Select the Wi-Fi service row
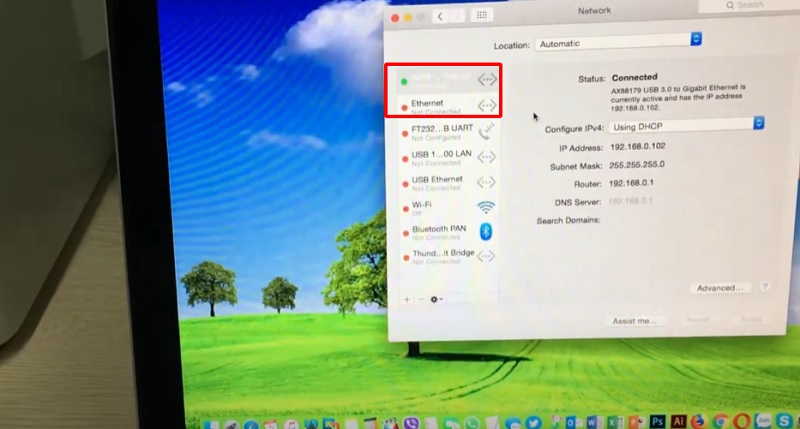The width and height of the screenshot is (800, 429). tap(447, 207)
